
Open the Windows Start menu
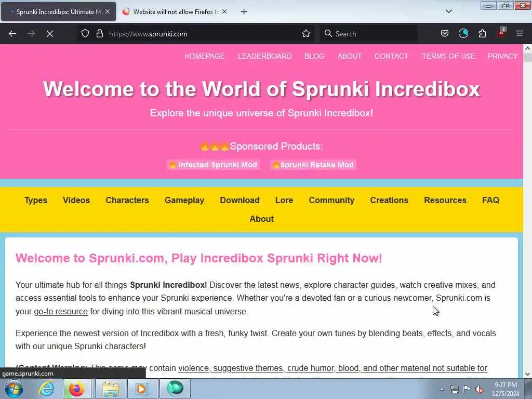tap(14, 389)
